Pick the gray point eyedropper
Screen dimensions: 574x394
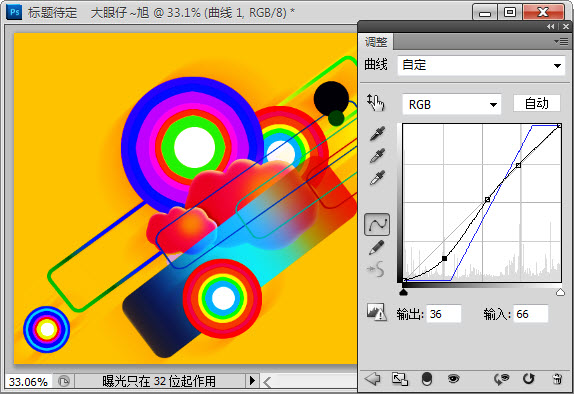377,156
